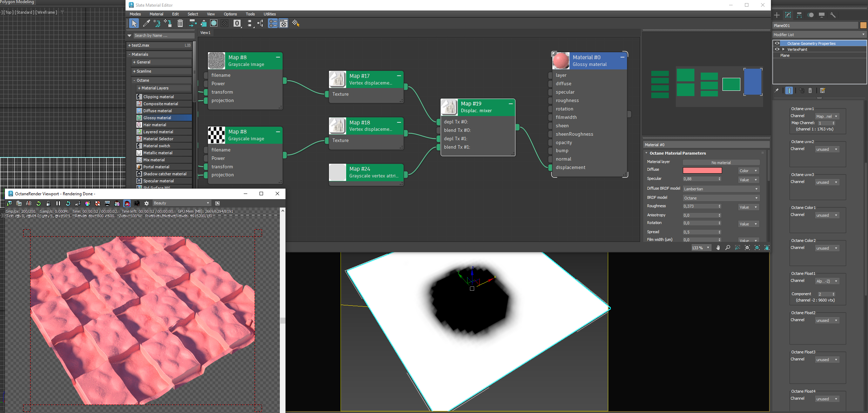Image resolution: width=868 pixels, height=413 pixels.
Task: Pause rendering in OctaneRender viewport
Action: tap(58, 203)
